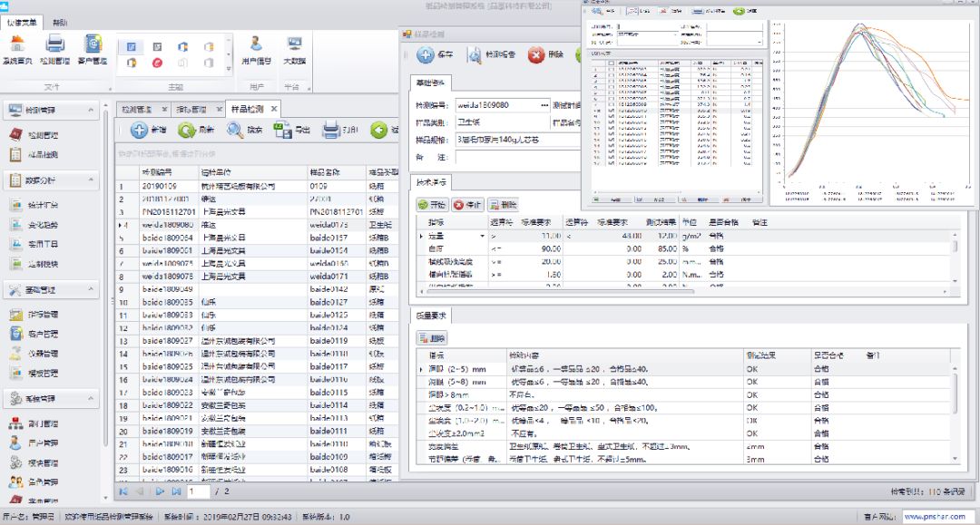This screenshot has width=980, height=525.
Task: Open 模块管理 in the sidebar
Action: click(x=35, y=463)
